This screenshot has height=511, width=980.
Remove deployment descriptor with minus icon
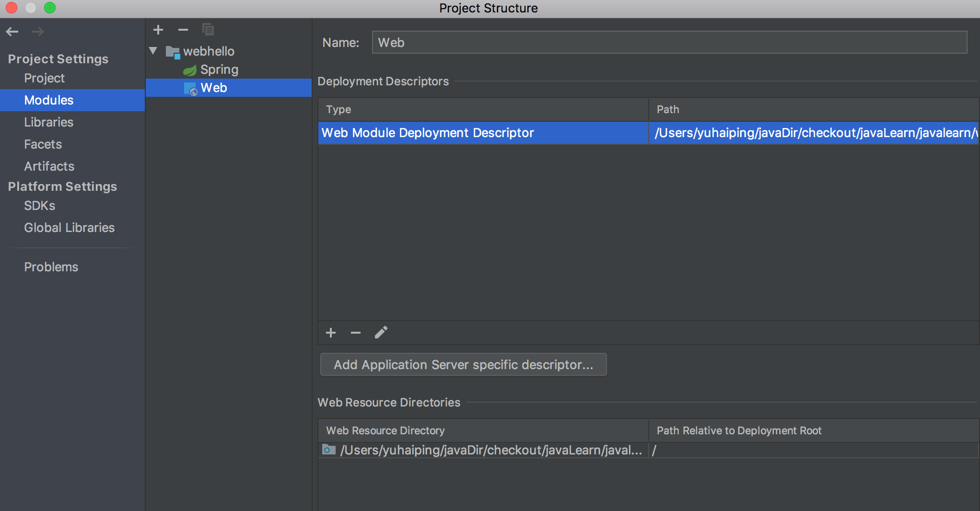tap(355, 333)
